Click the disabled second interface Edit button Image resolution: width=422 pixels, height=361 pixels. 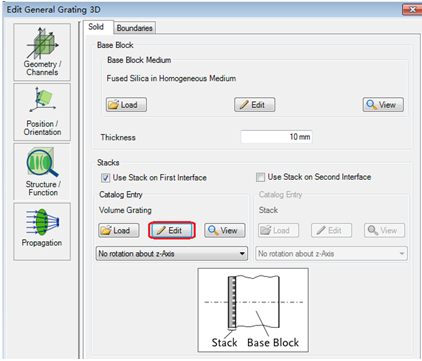click(331, 230)
